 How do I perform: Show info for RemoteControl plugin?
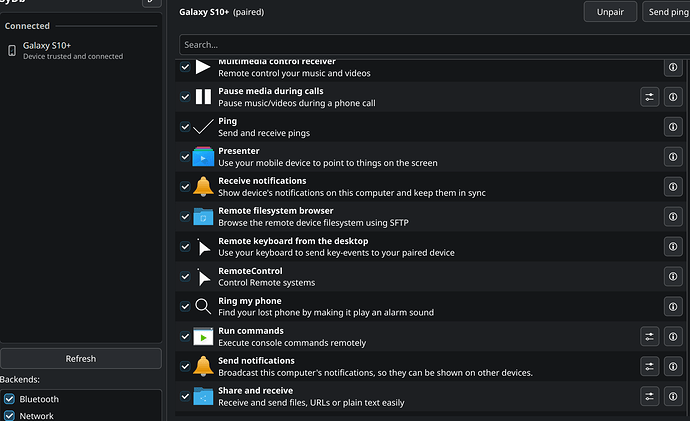click(x=673, y=276)
